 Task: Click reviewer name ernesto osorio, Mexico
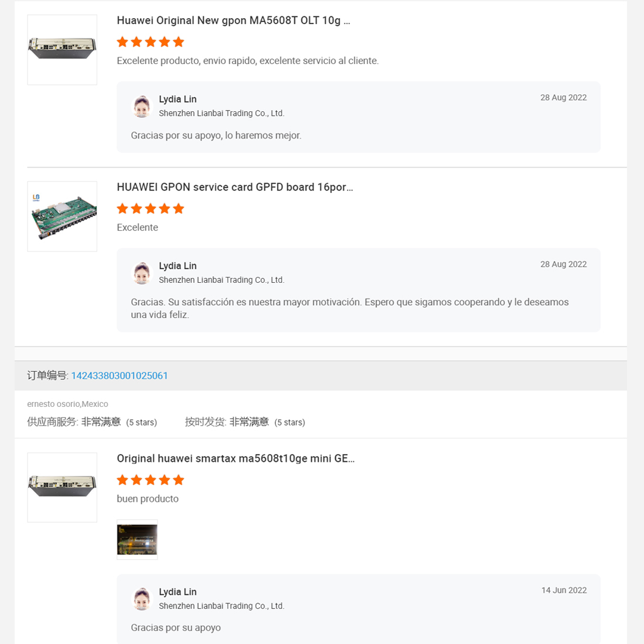tap(67, 404)
